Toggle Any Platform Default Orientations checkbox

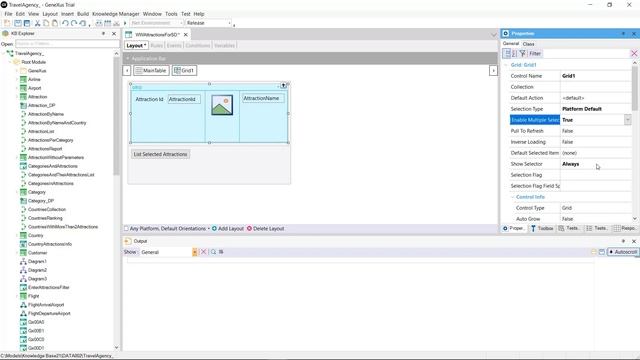pyautogui.click(x=126, y=229)
